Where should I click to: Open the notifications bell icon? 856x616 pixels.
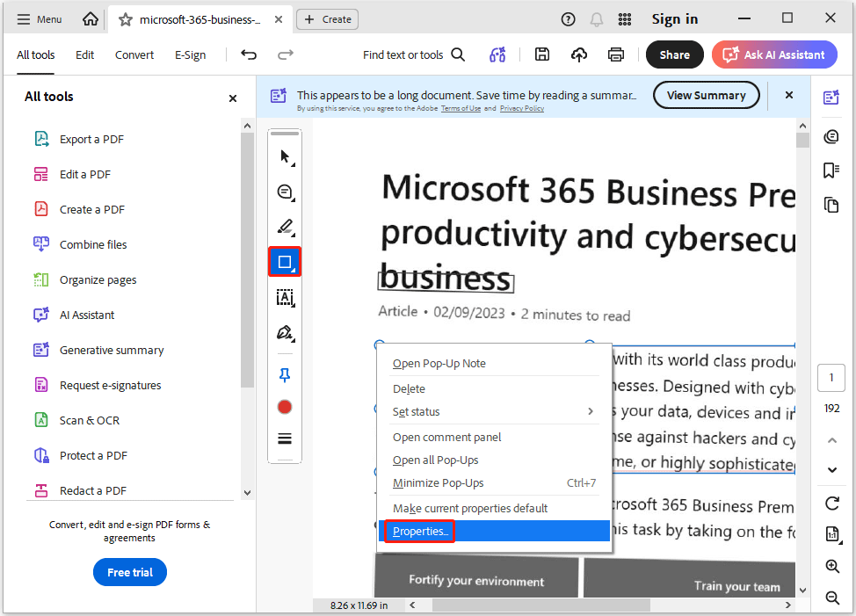tap(597, 19)
